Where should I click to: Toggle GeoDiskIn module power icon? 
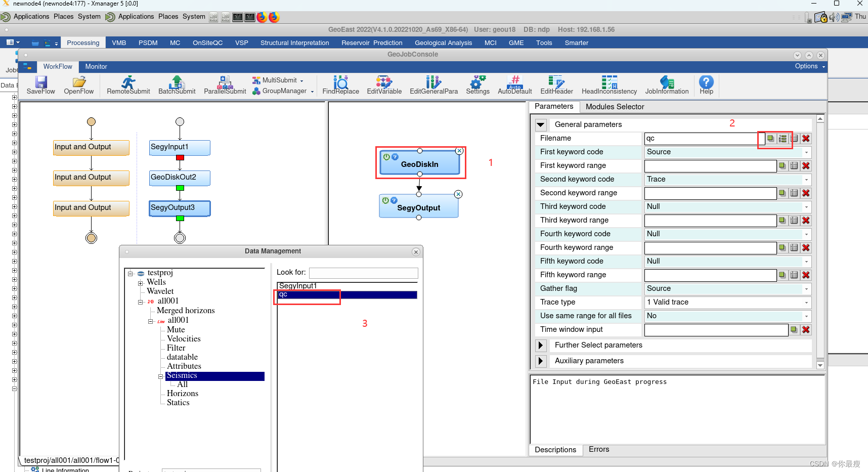coord(386,157)
